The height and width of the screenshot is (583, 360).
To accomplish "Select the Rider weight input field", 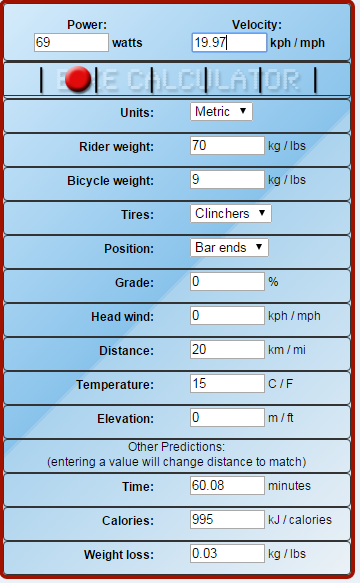I will tap(227, 145).
